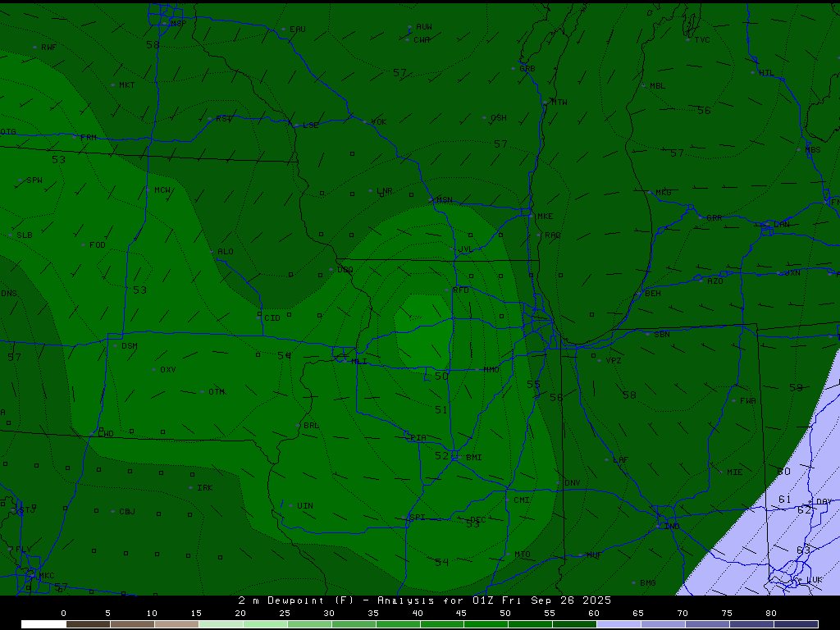Click the white legend swatch left of 0

(44, 624)
